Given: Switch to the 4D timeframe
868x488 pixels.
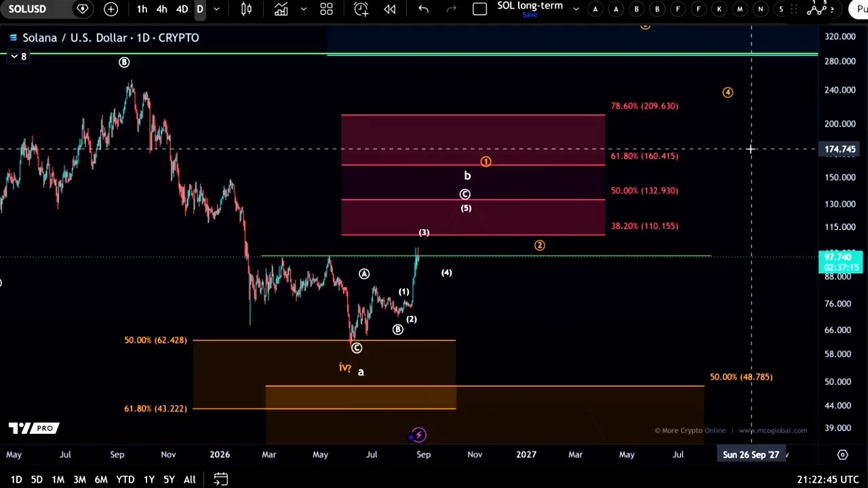Looking at the screenshot, I should [182, 9].
